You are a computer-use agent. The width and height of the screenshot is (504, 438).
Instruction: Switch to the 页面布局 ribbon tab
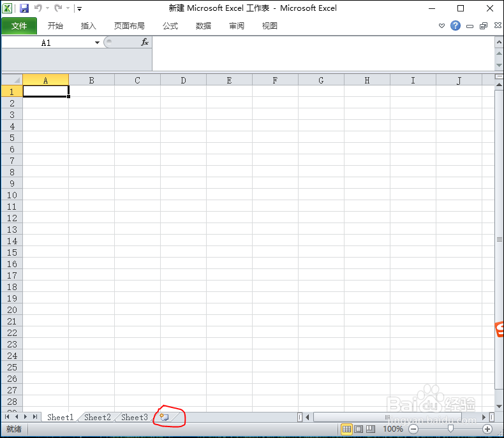[x=130, y=26]
